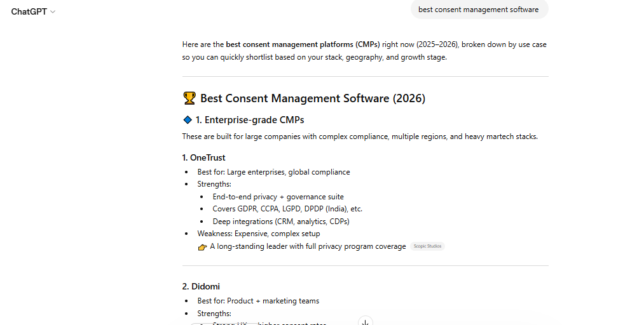
Task: Open the ChatGPT model selector dropdown
Action: 33,11
